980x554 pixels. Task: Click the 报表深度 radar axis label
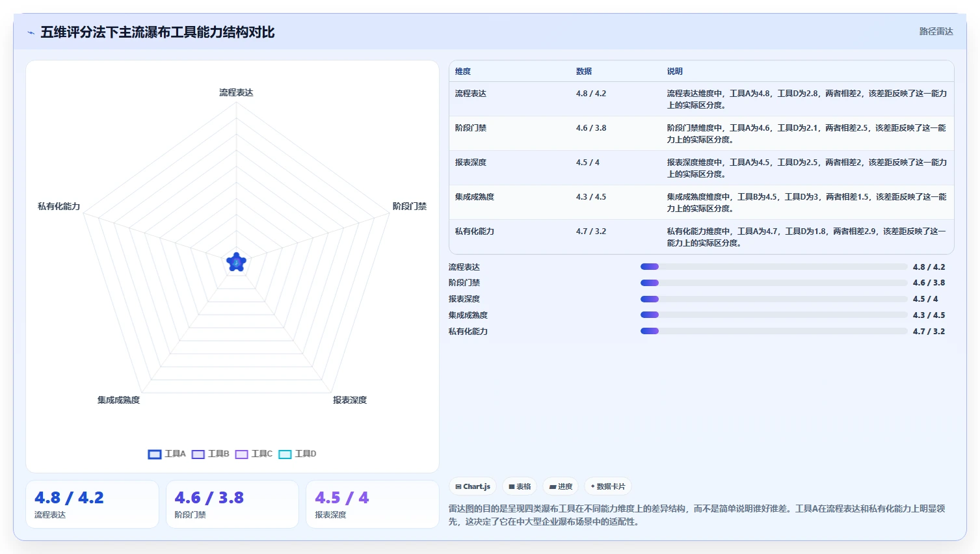350,400
